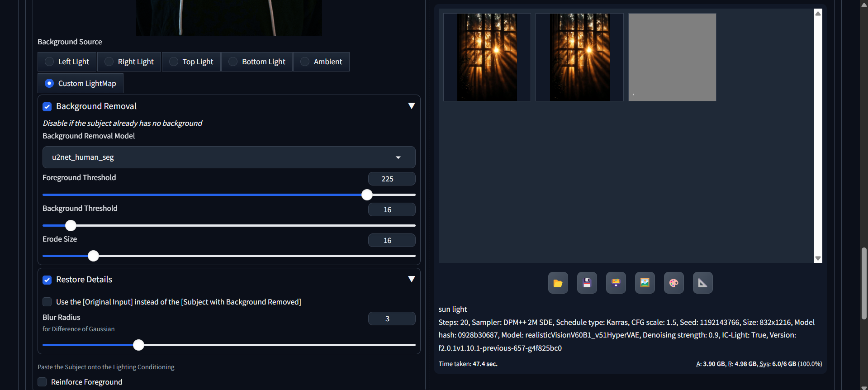Select the Left Light background source
Screen dimensions: 868x390
tap(49, 62)
